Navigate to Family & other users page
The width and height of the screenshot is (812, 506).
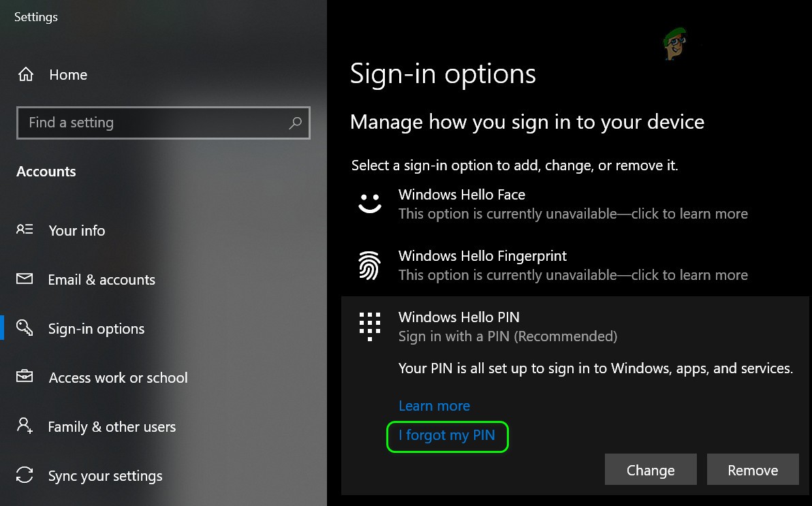pyautogui.click(x=112, y=426)
